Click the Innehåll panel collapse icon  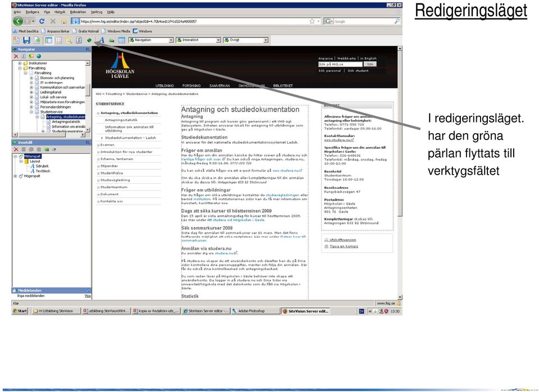tap(88, 142)
